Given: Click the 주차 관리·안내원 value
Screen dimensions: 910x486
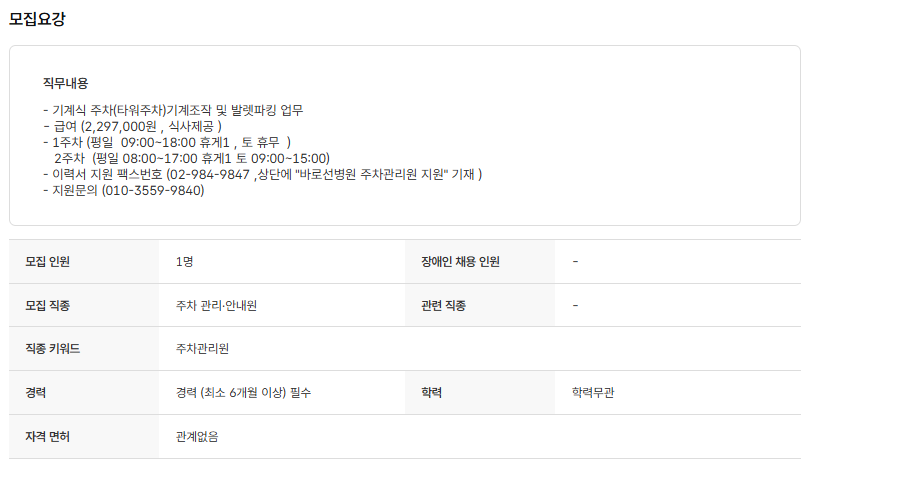Looking at the screenshot, I should [216, 305].
